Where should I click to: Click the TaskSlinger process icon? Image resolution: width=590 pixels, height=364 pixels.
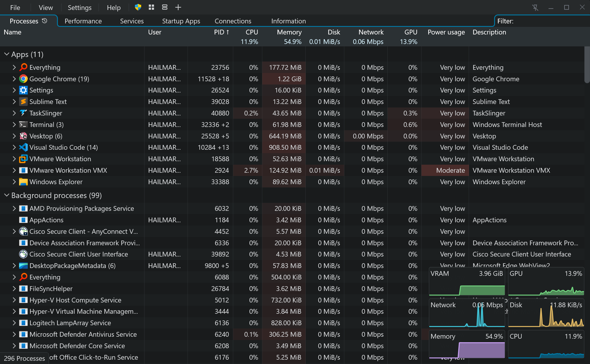click(23, 113)
